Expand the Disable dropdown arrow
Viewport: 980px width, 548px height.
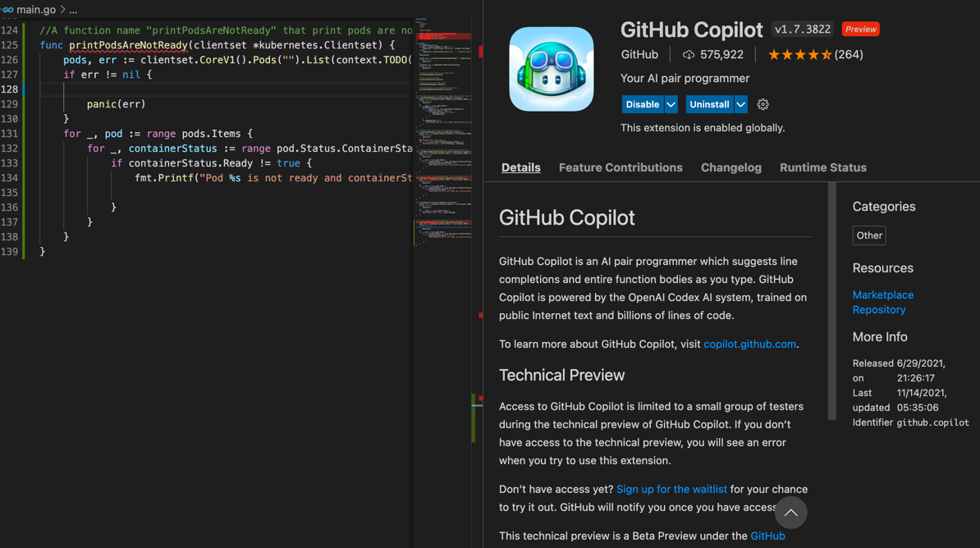pyautogui.click(x=671, y=105)
